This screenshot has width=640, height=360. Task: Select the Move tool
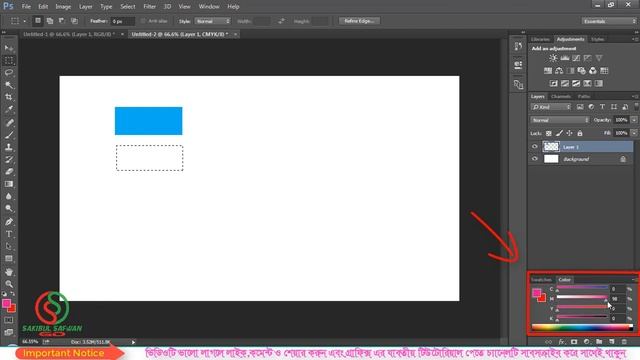(9, 49)
